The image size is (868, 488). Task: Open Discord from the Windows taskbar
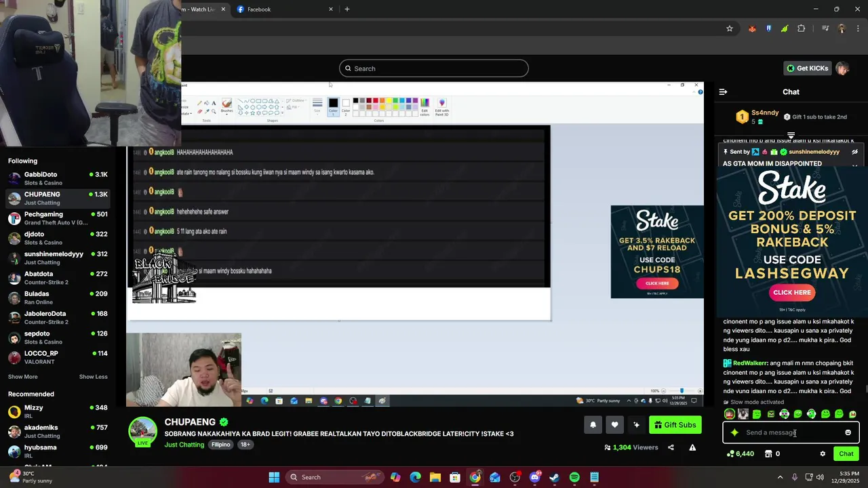point(534,477)
